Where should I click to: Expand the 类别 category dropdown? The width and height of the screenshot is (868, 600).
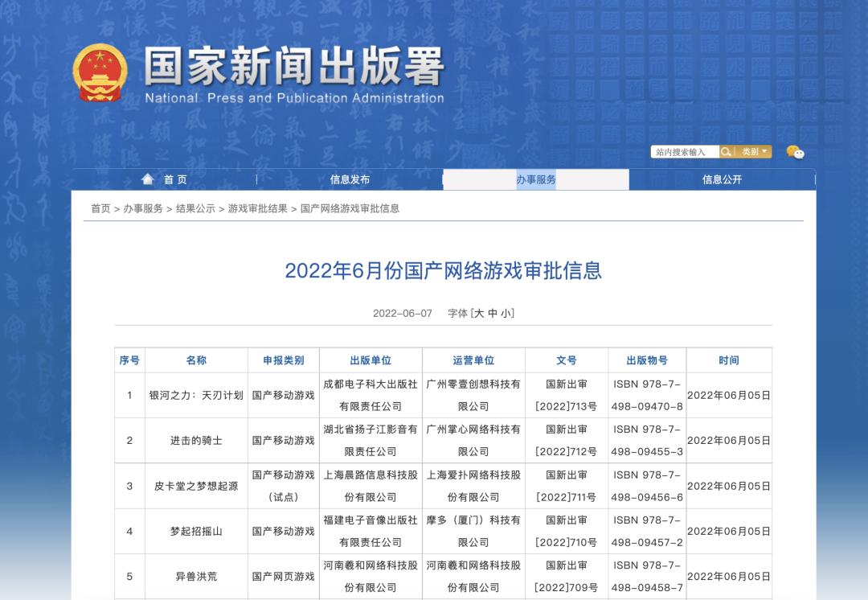pos(752,151)
